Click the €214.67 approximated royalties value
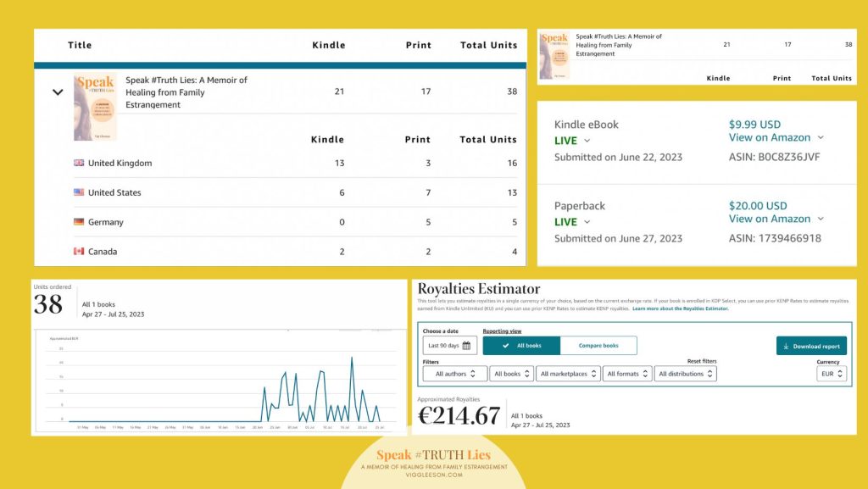The height and width of the screenshot is (489, 868). click(459, 416)
